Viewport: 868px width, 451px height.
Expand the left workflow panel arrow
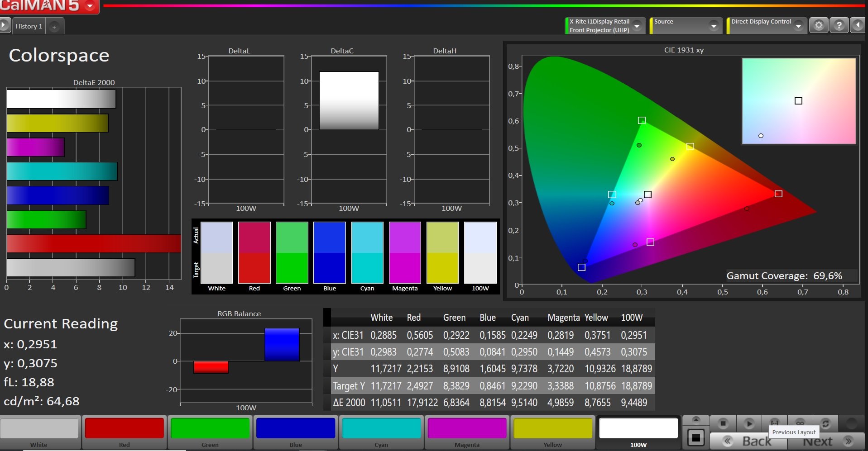[x=5, y=25]
